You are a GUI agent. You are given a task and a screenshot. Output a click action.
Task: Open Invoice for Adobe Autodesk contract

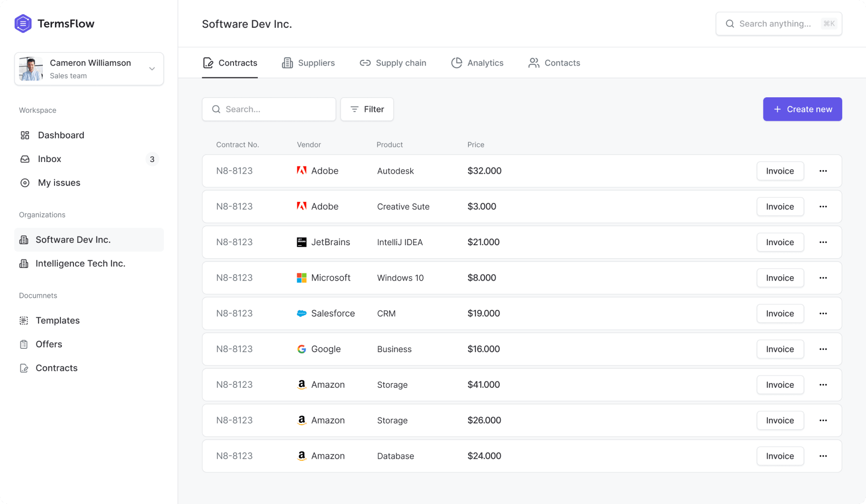coord(780,171)
